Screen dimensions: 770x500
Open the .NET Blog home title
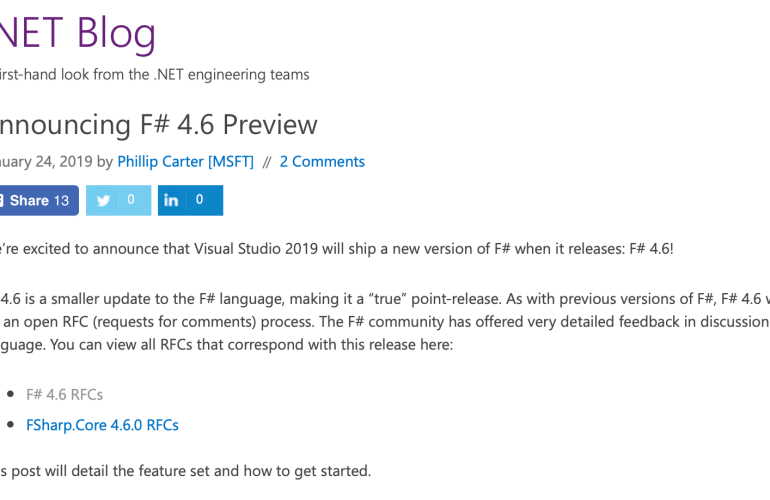pyautogui.click(x=78, y=34)
